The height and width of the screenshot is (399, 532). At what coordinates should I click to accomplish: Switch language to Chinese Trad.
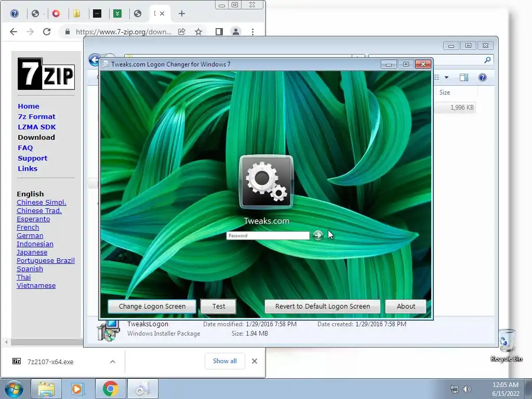pos(39,211)
